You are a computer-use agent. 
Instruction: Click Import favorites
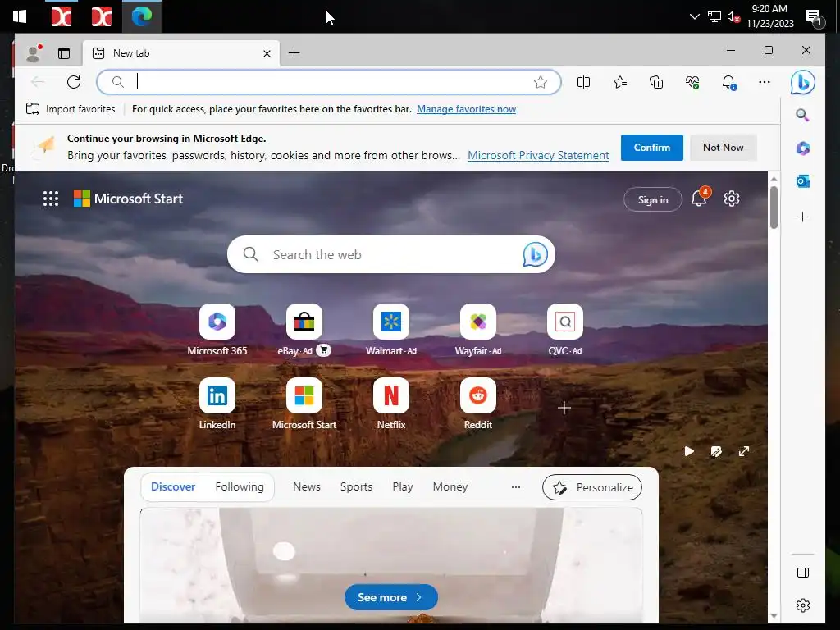click(x=71, y=109)
